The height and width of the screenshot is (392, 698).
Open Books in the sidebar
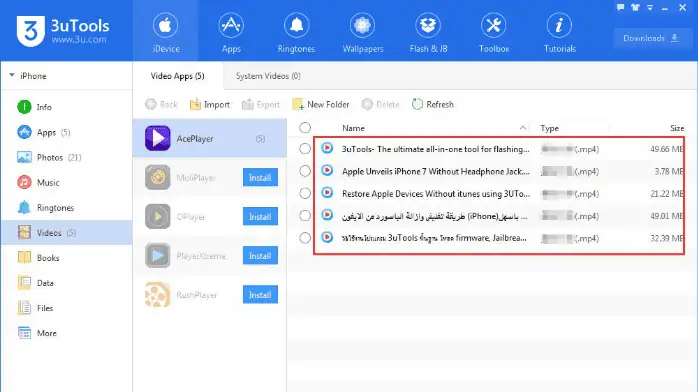coord(67,258)
